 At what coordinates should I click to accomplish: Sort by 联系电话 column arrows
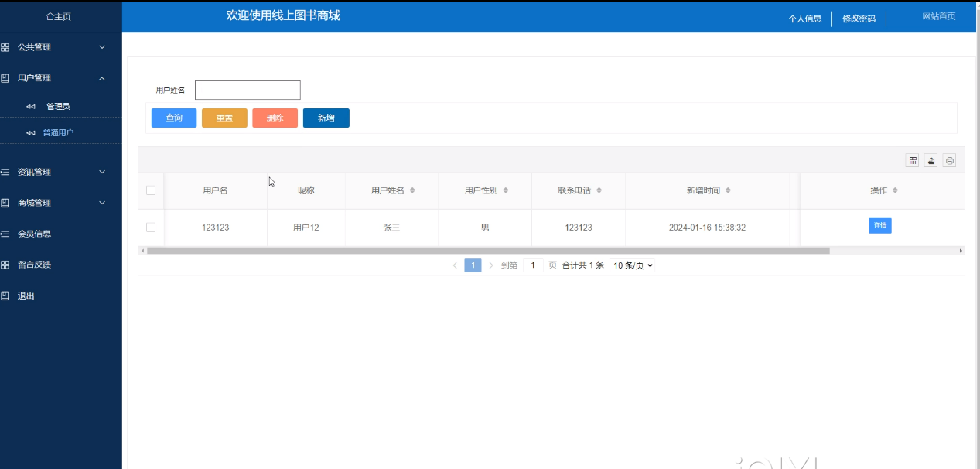coord(599,190)
